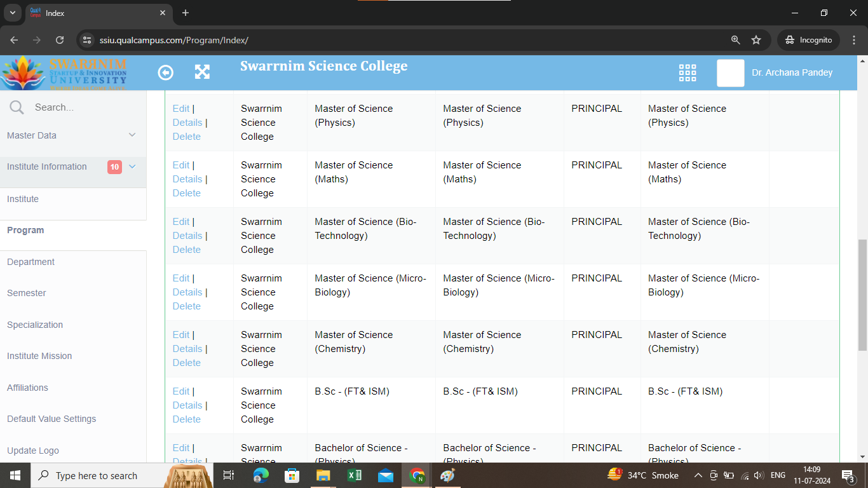This screenshot has width=868, height=488.
Task: Open the apps grid menu icon
Action: click(688, 72)
